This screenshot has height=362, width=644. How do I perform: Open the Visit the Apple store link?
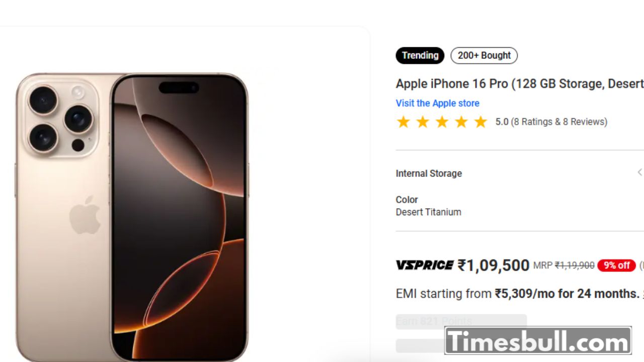437,103
